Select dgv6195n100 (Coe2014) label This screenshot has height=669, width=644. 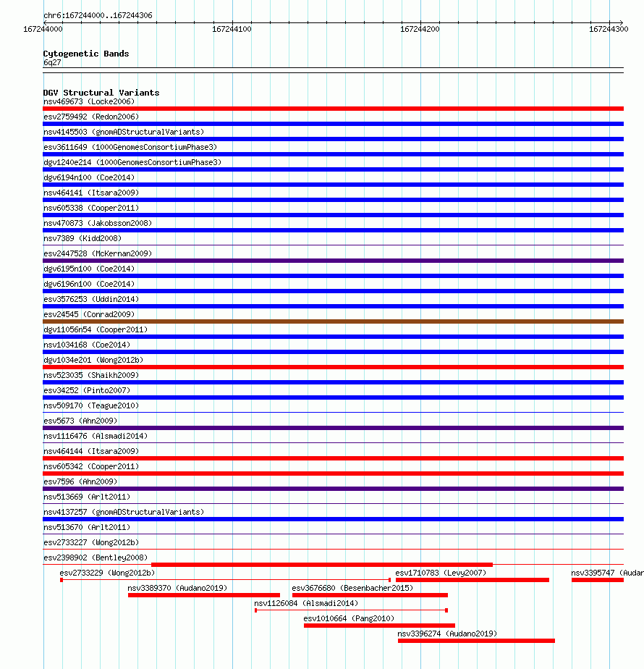[89, 269]
